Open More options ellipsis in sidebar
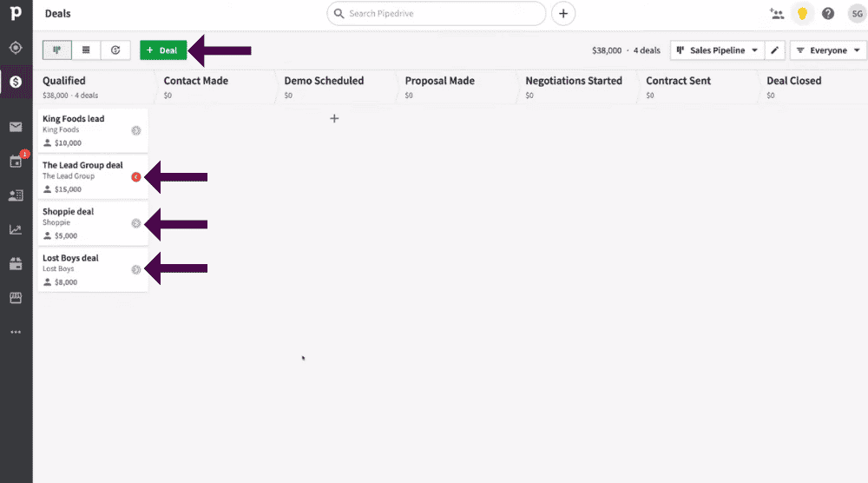868x483 pixels. [16, 332]
